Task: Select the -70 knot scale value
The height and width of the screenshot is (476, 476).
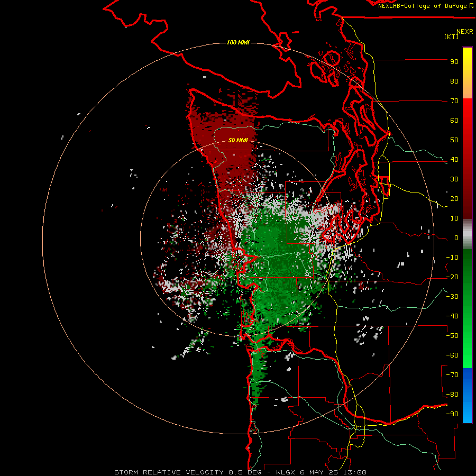Action: click(x=452, y=375)
